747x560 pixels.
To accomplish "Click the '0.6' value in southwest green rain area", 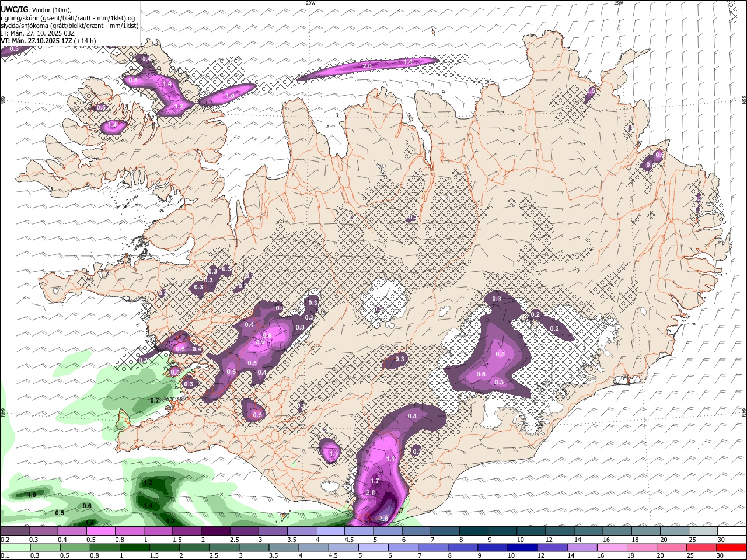I will [x=87, y=506].
